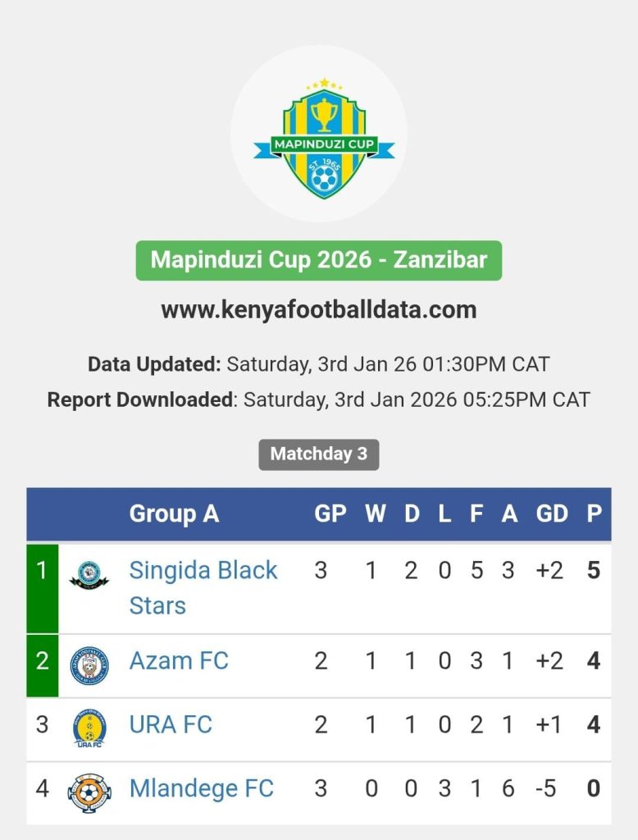This screenshot has height=840, width=638.
Task: Click the Singida Black Stars team crest
Action: (89, 574)
